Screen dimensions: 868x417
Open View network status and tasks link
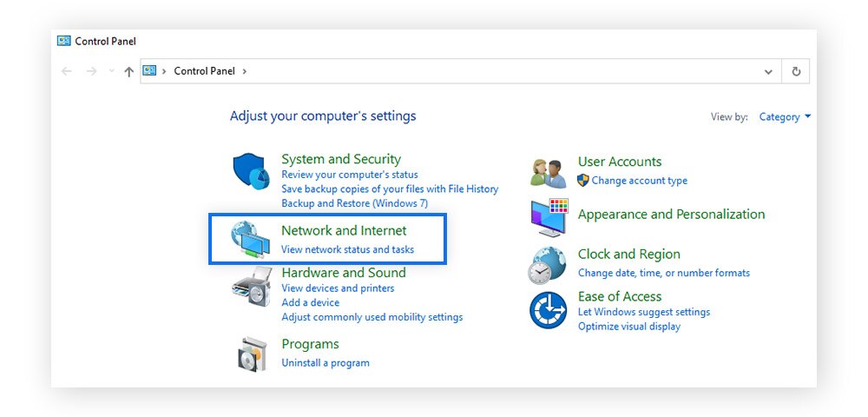(x=348, y=249)
